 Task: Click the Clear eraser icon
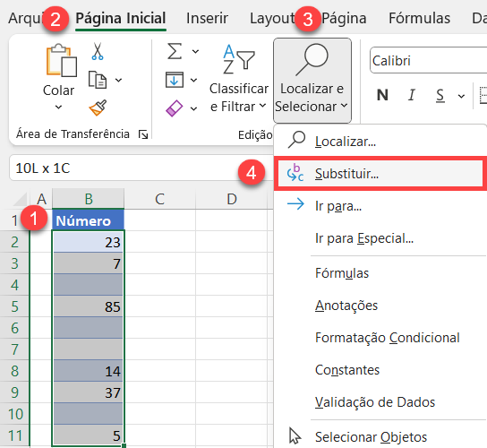[x=175, y=108]
